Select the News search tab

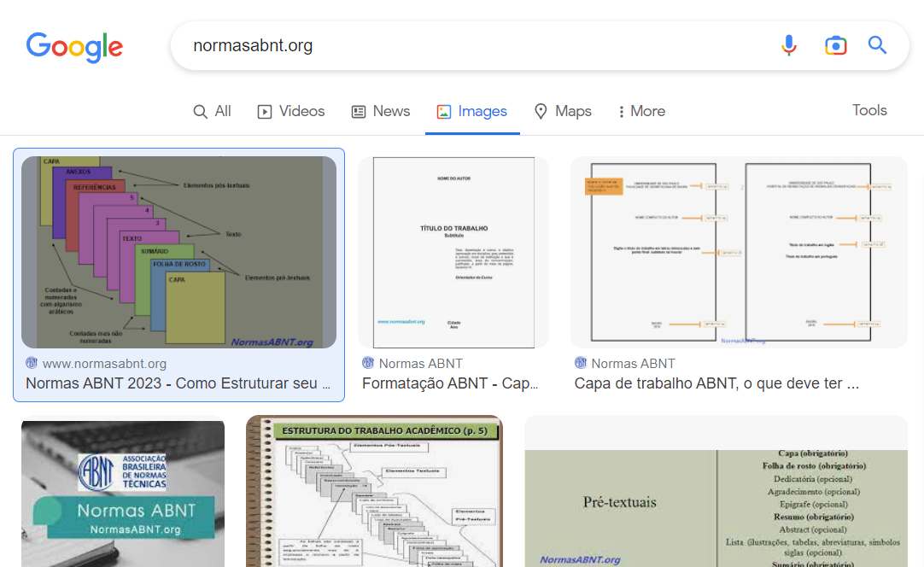click(x=381, y=111)
